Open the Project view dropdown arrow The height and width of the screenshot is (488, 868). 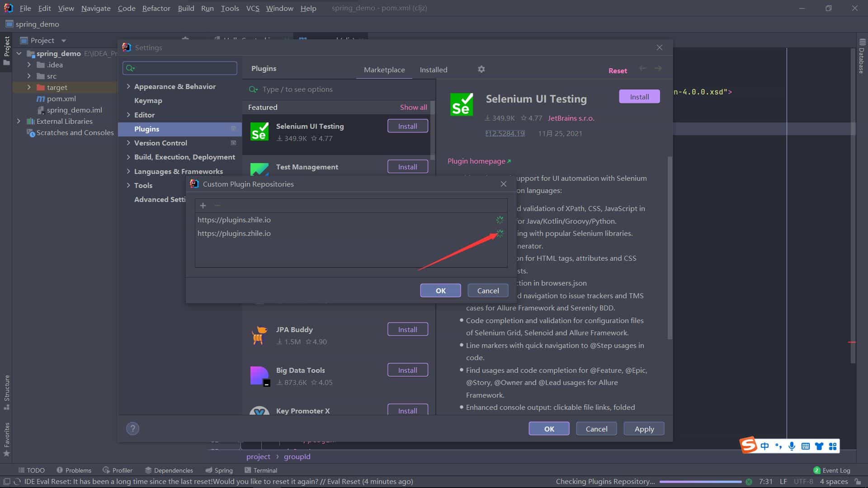(x=64, y=41)
